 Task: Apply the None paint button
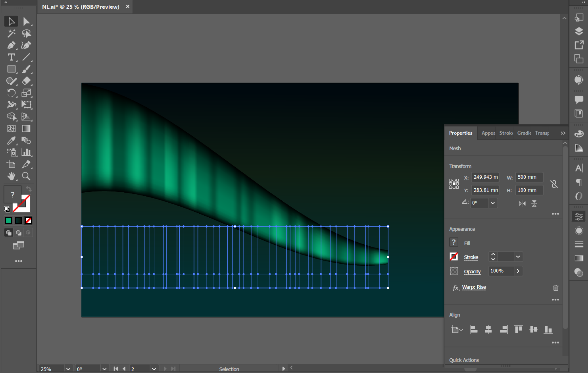28,221
